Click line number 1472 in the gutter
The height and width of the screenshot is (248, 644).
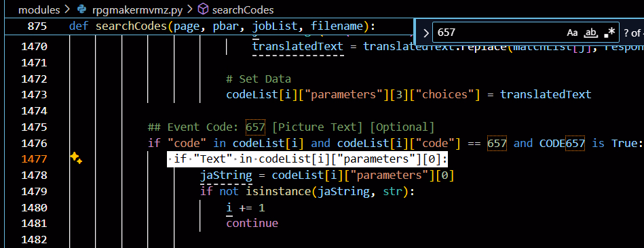[34, 79]
